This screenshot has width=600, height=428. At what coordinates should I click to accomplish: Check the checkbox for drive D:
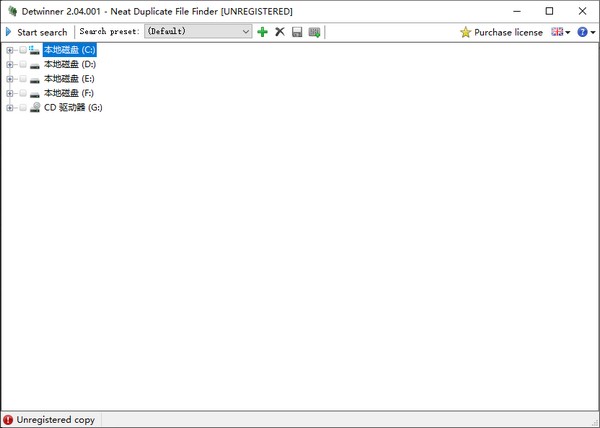(23, 64)
